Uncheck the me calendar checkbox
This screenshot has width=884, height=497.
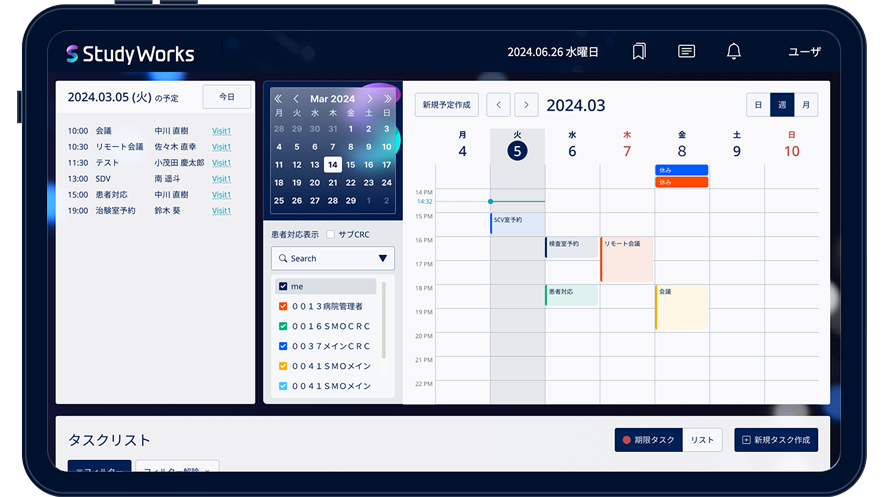coord(283,286)
